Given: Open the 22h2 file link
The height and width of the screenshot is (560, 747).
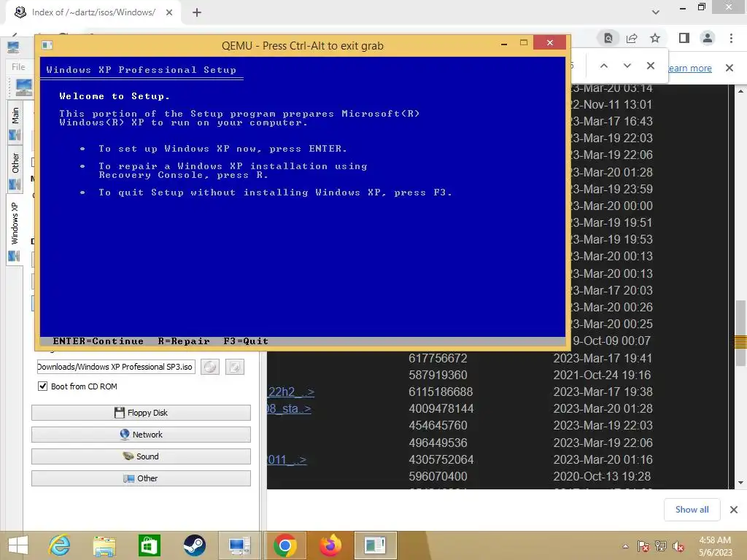Looking at the screenshot, I should point(290,392).
